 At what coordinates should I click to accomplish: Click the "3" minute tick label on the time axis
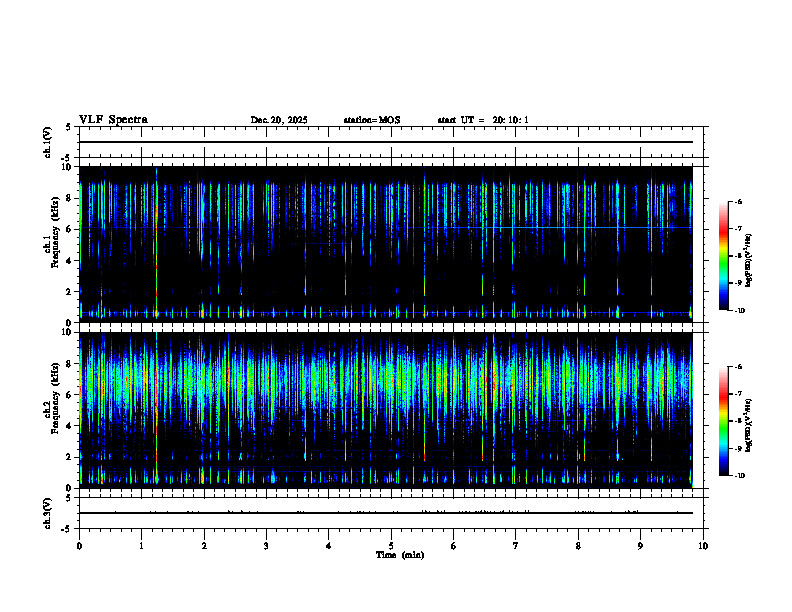(x=266, y=546)
